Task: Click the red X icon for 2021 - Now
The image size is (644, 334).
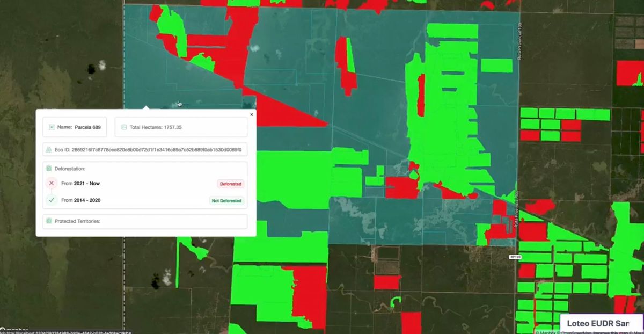Action: 52,183
